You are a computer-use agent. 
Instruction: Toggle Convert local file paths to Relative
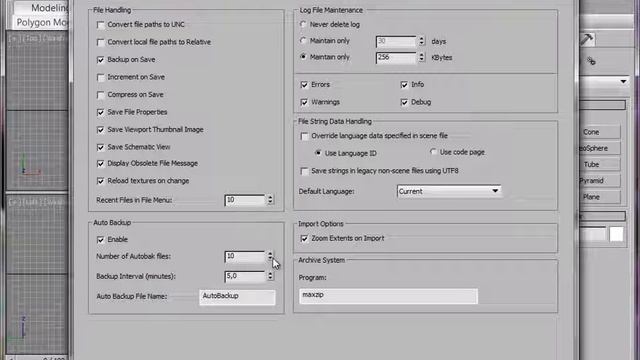click(100, 42)
